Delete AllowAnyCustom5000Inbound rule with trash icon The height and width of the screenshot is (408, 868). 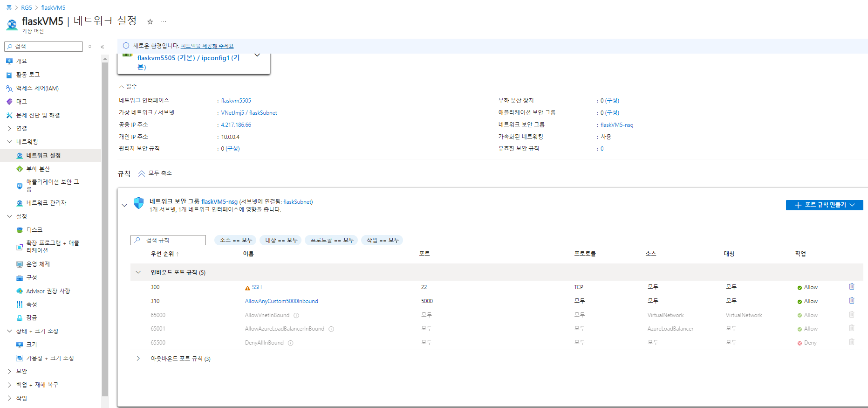point(852,301)
